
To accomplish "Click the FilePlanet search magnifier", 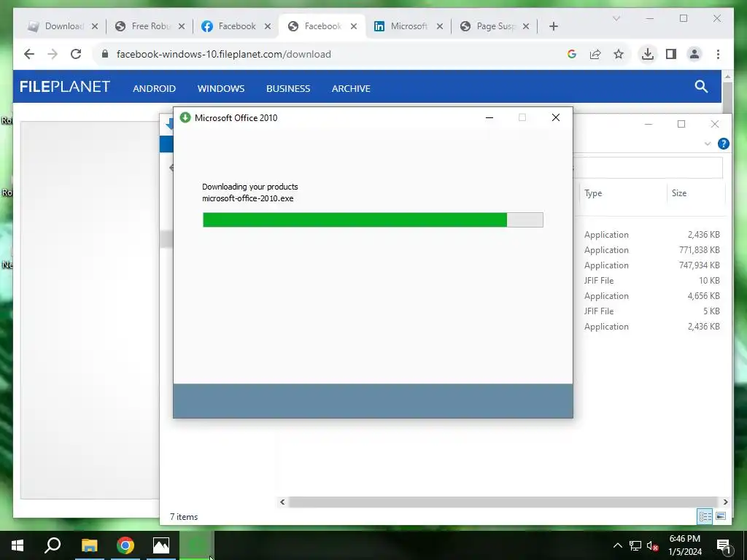I will (x=701, y=86).
